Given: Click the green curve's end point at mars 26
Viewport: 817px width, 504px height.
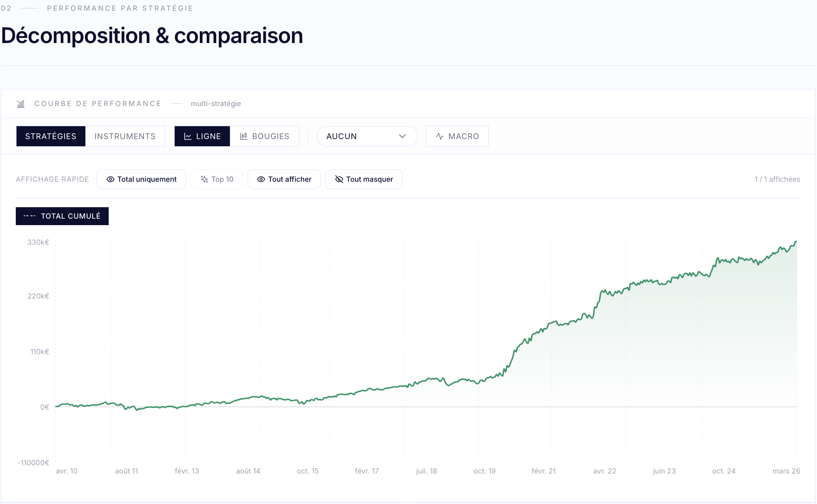Looking at the screenshot, I should (796, 242).
